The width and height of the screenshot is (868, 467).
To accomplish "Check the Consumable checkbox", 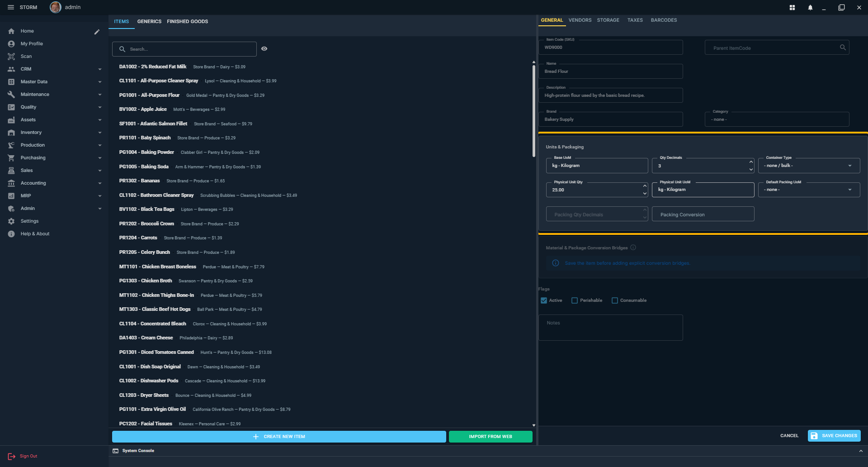I will [615, 300].
